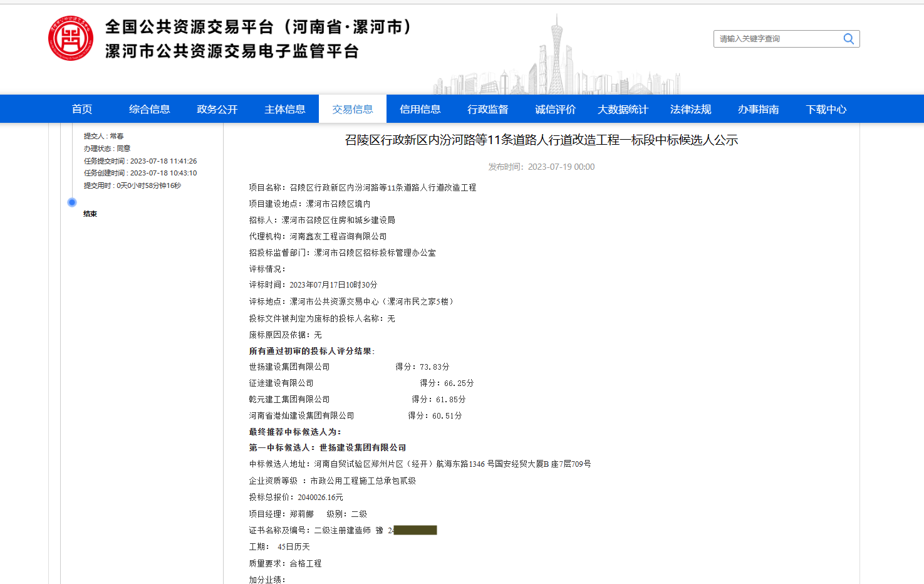Click the keyword search input box
The image size is (924, 584).
coord(777,38)
